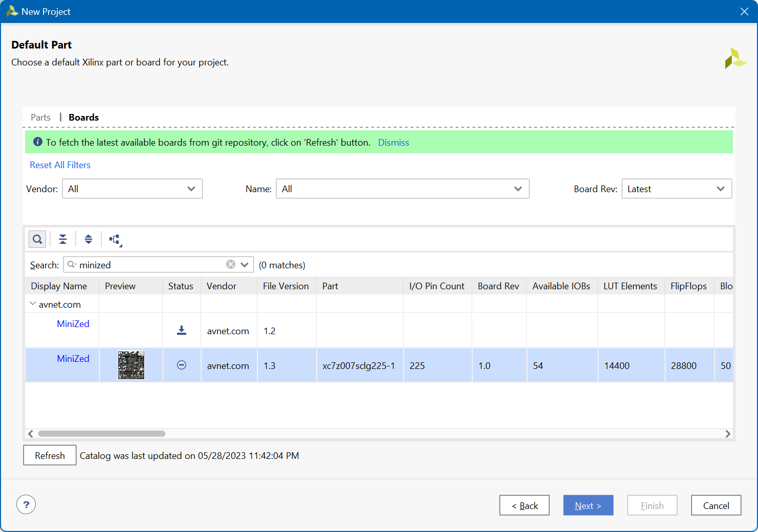Open the search history dropdown arrow

tap(244, 265)
